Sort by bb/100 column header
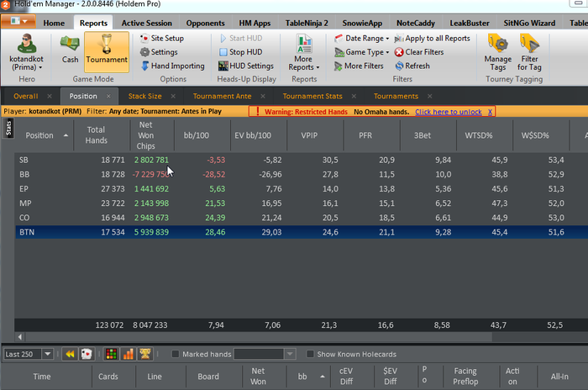 click(x=196, y=135)
